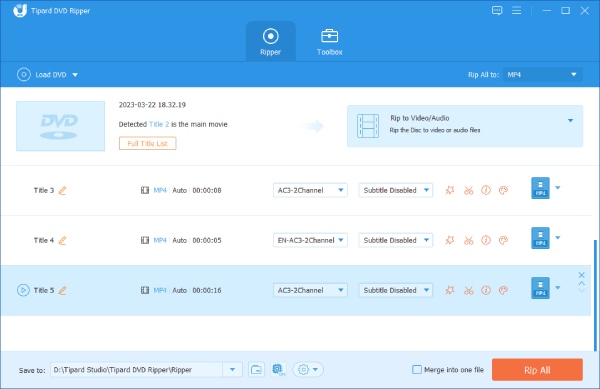The width and height of the screenshot is (600, 389).
Task: Open Title 4 Subtitle Disabled dropdown
Action: pyautogui.click(x=396, y=240)
